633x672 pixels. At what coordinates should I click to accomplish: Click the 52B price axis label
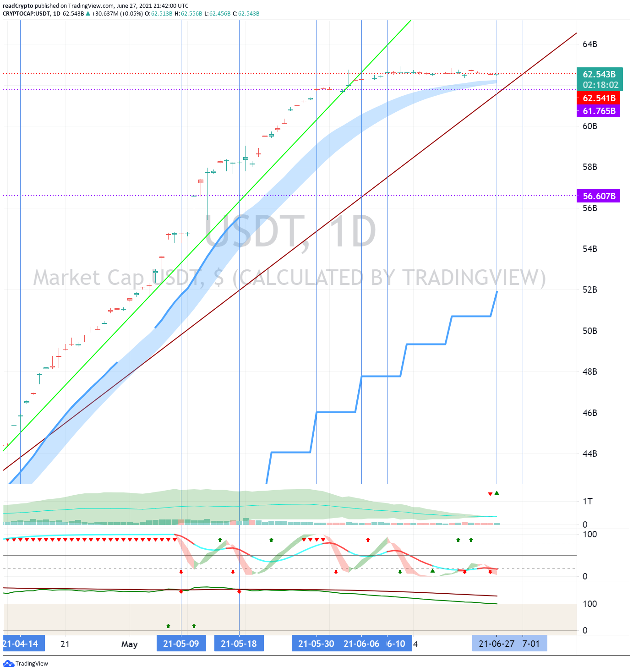click(590, 290)
